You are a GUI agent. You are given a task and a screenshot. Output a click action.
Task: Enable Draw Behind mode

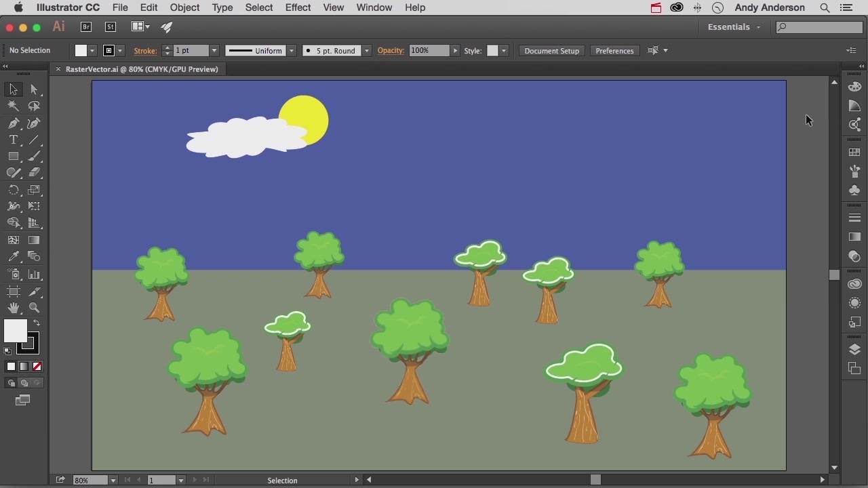pos(24,383)
